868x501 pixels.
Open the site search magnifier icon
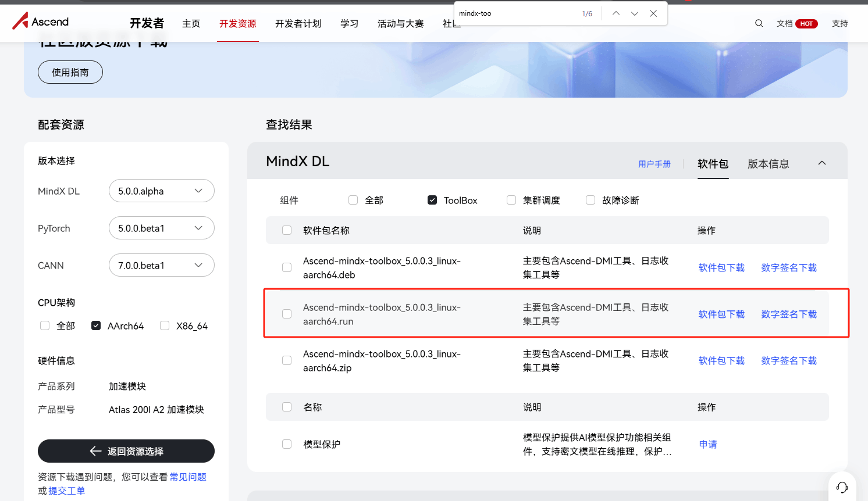coord(759,23)
